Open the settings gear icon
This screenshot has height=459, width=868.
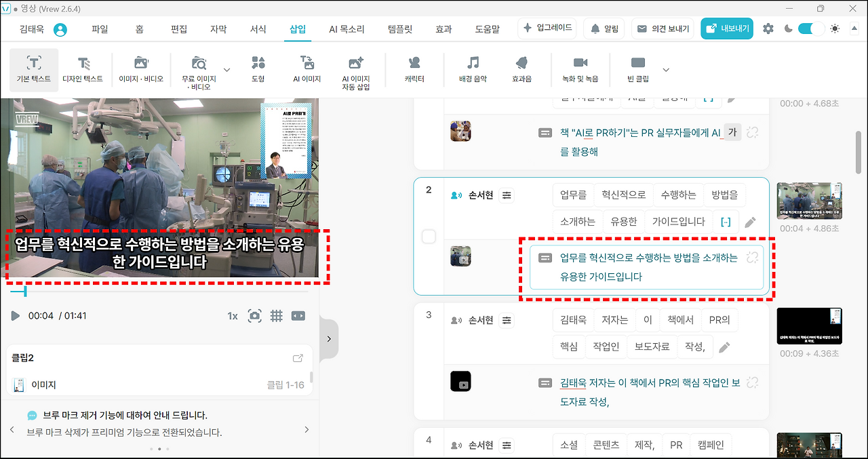pos(768,29)
